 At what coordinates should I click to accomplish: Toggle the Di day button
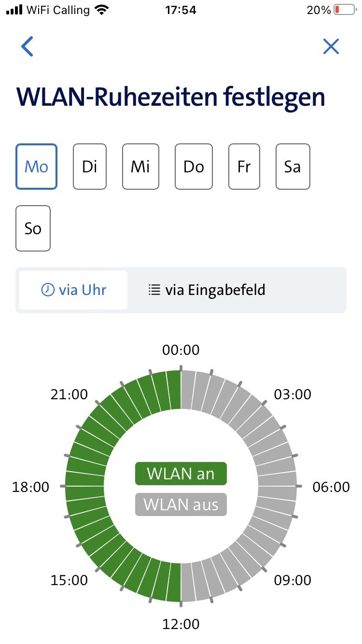pos(90,167)
